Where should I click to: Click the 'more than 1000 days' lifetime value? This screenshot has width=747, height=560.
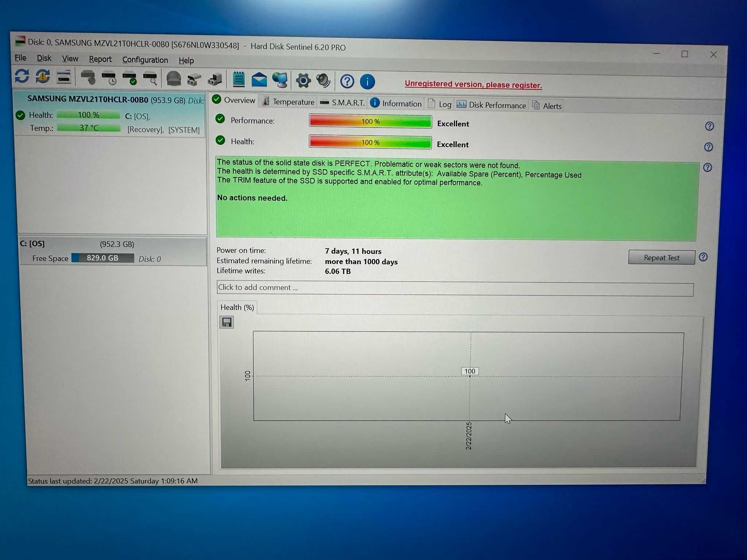[x=361, y=262]
